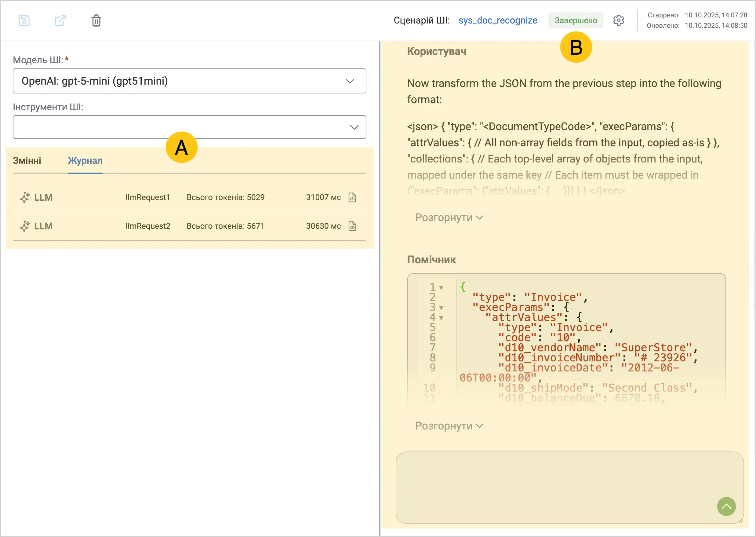
Task: Open the Модель ШІ dropdown
Action: click(189, 81)
